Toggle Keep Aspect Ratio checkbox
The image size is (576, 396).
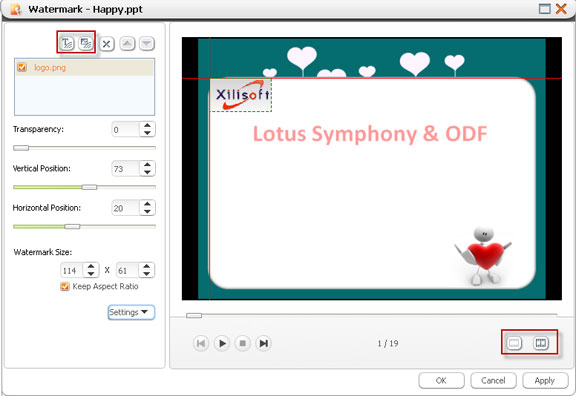click(x=65, y=287)
